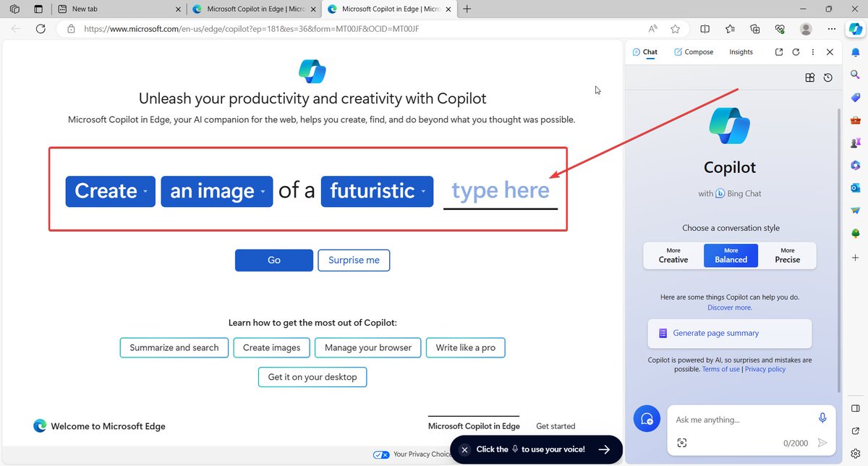Switch to the Compose tab

tap(694, 52)
